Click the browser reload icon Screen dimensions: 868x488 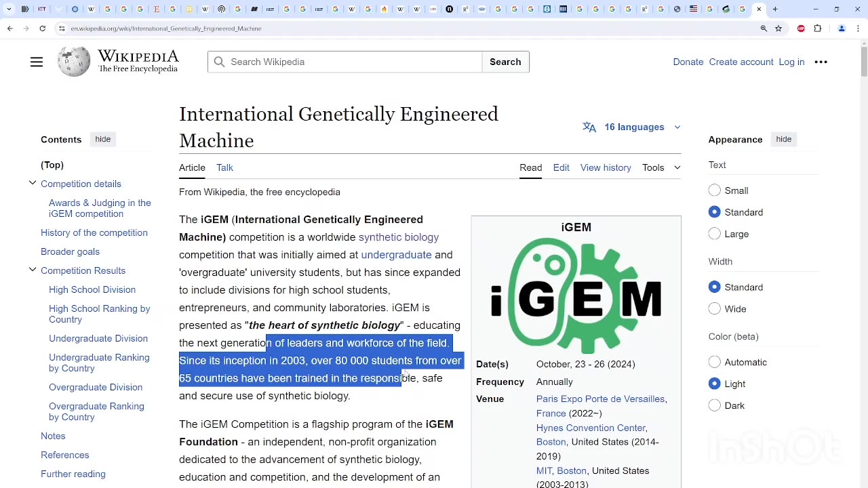pyautogui.click(x=42, y=28)
